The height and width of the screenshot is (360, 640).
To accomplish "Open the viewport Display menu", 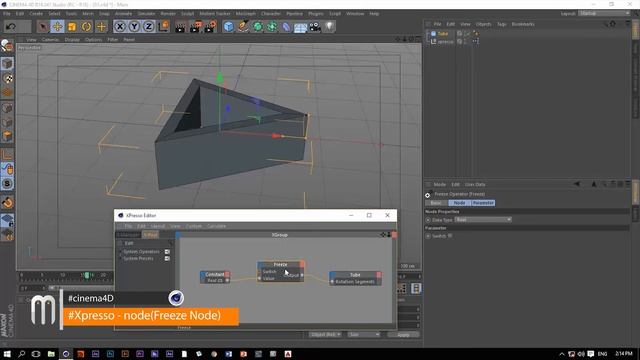I will tap(72, 40).
